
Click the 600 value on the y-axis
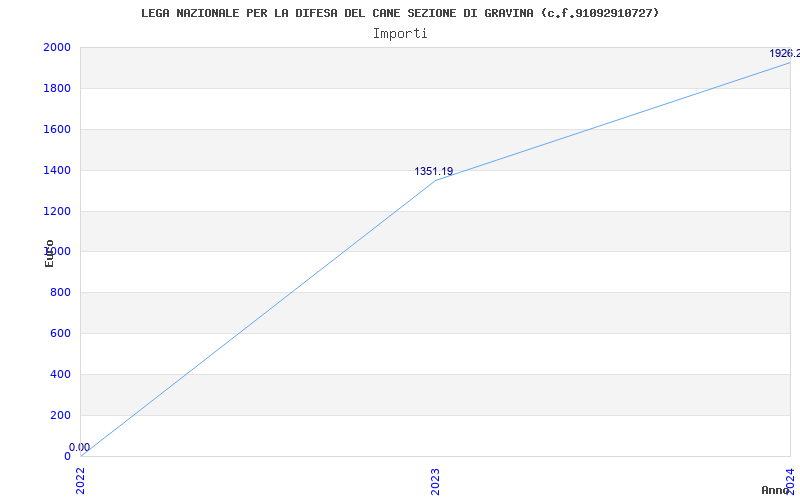60,334
